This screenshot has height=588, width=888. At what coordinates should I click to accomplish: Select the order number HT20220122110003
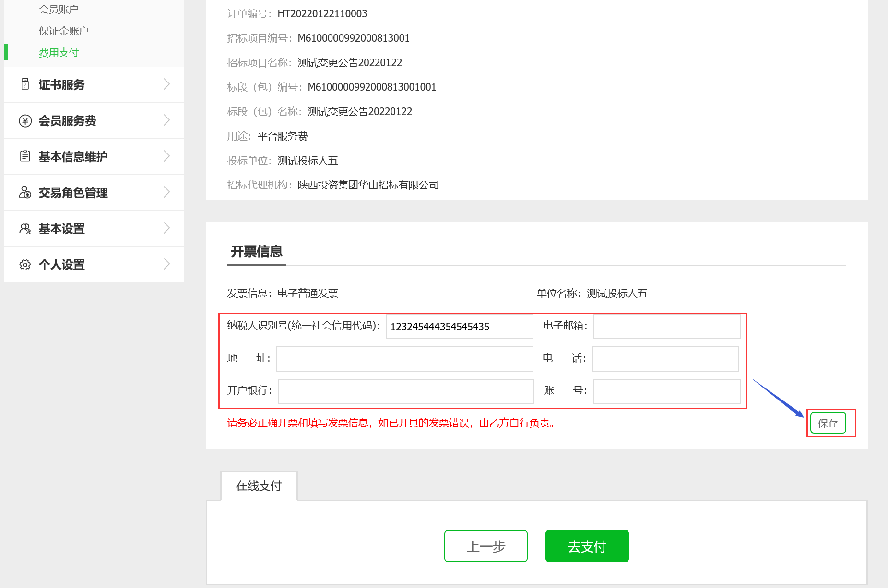tap(322, 14)
